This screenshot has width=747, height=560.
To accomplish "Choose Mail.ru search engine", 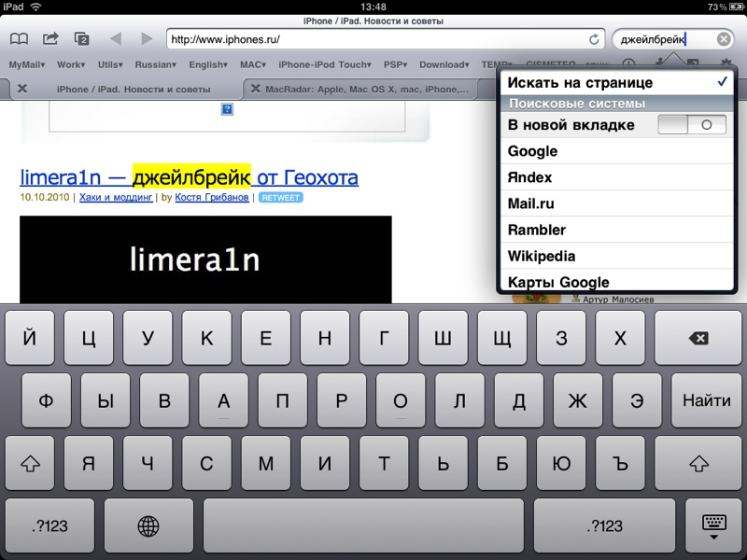I will point(616,203).
